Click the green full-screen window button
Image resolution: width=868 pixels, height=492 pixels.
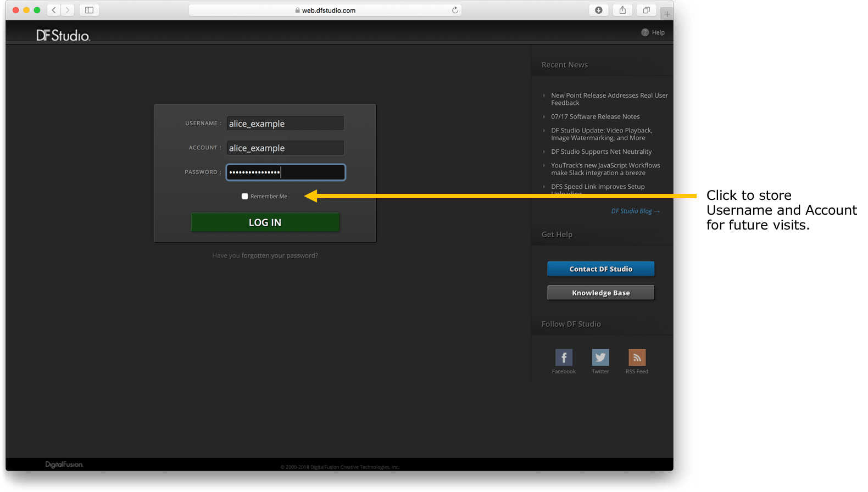(x=37, y=10)
